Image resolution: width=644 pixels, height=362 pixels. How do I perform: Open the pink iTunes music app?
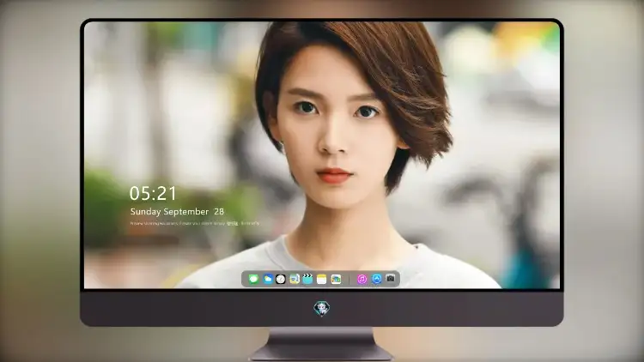tap(361, 279)
